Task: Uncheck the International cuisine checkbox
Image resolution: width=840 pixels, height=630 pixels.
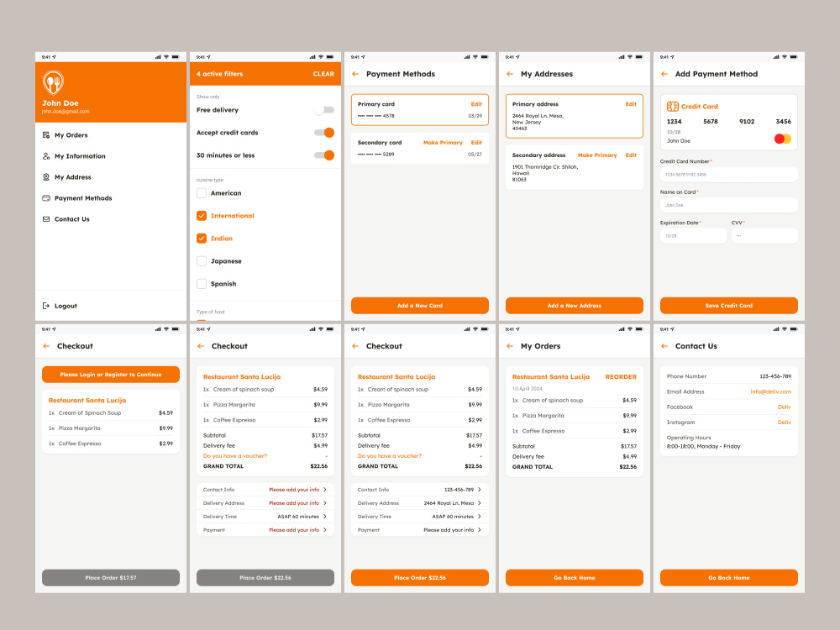Action: 202,215
